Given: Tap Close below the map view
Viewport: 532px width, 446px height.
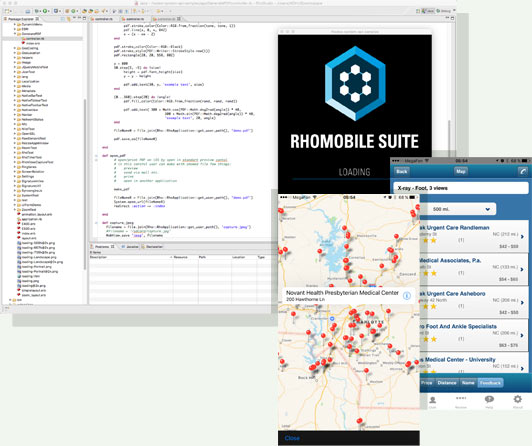Looking at the screenshot, I should 292,438.
